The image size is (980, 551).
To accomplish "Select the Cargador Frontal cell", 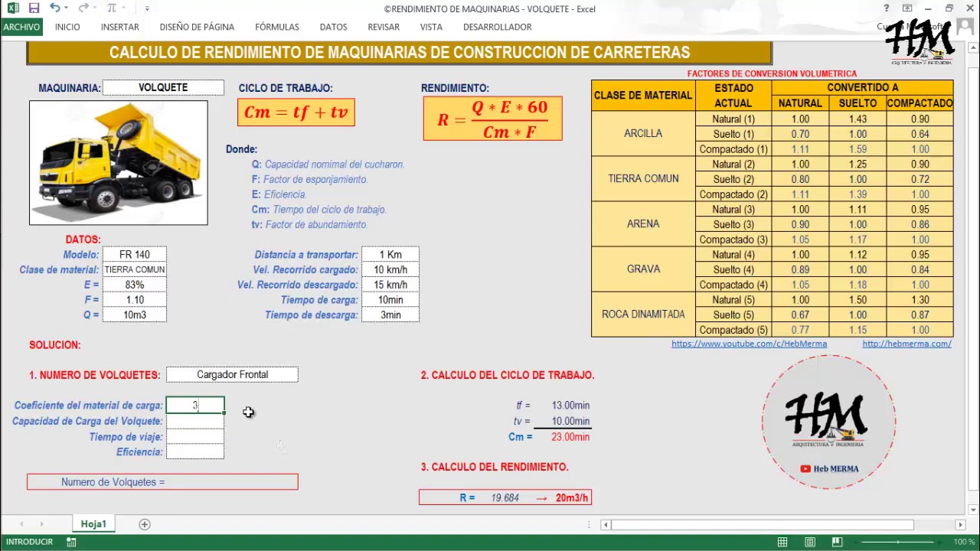I will click(x=232, y=374).
